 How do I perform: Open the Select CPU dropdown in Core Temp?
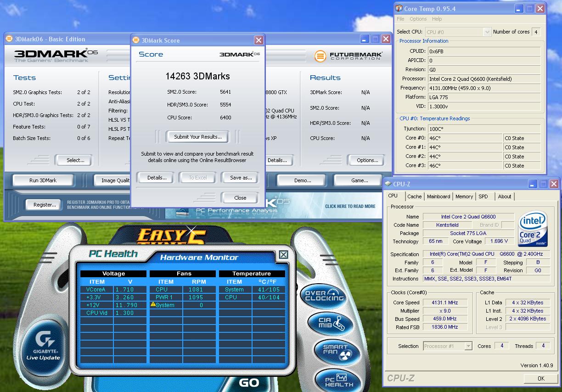pos(487,32)
